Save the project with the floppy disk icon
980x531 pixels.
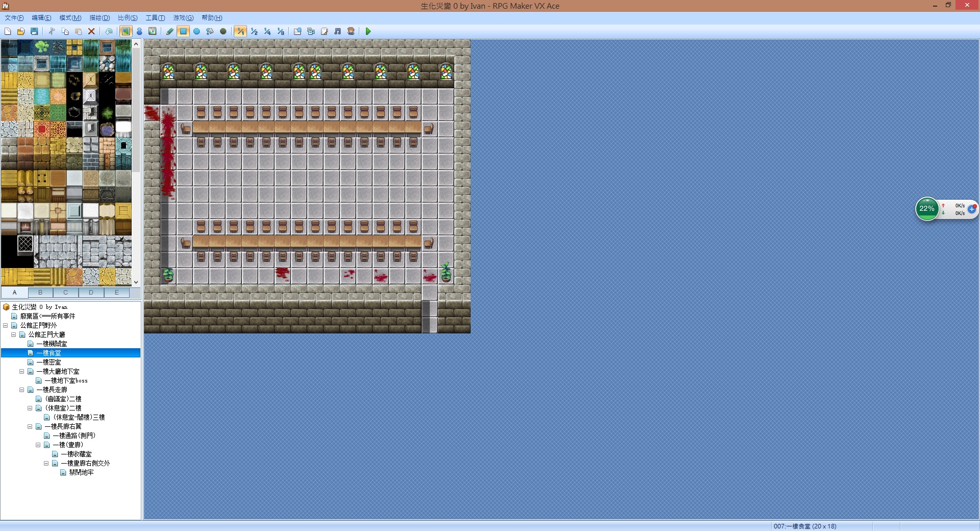(34, 32)
